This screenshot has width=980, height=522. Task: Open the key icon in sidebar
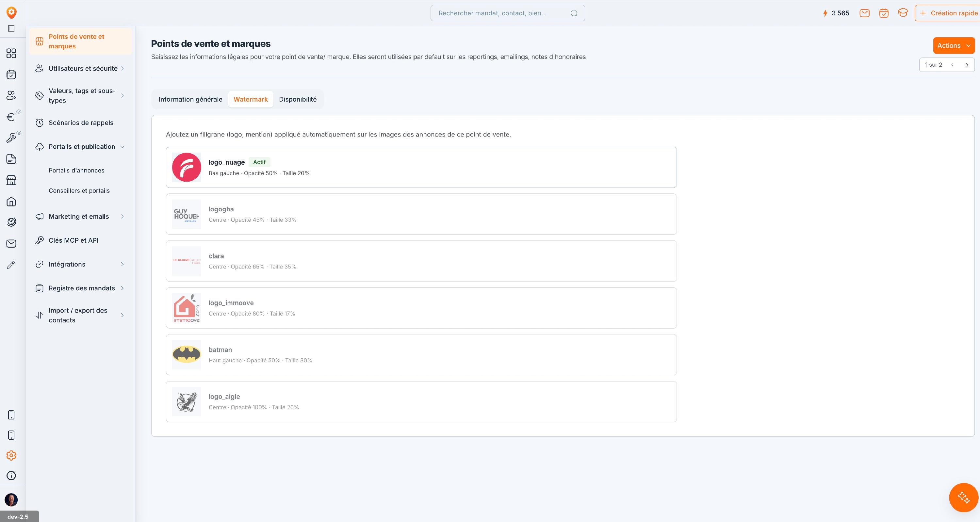(11, 138)
